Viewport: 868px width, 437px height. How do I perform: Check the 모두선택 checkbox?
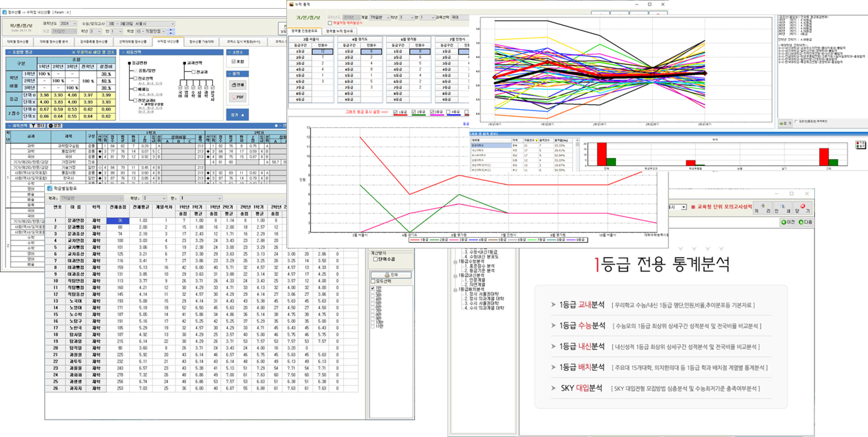373,281
